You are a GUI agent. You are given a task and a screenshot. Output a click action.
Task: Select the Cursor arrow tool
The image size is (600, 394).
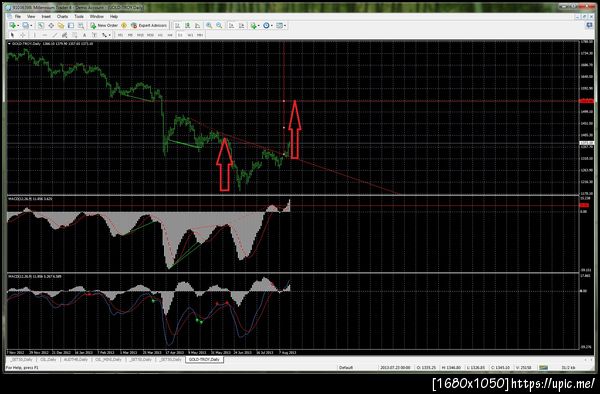(x=12, y=35)
